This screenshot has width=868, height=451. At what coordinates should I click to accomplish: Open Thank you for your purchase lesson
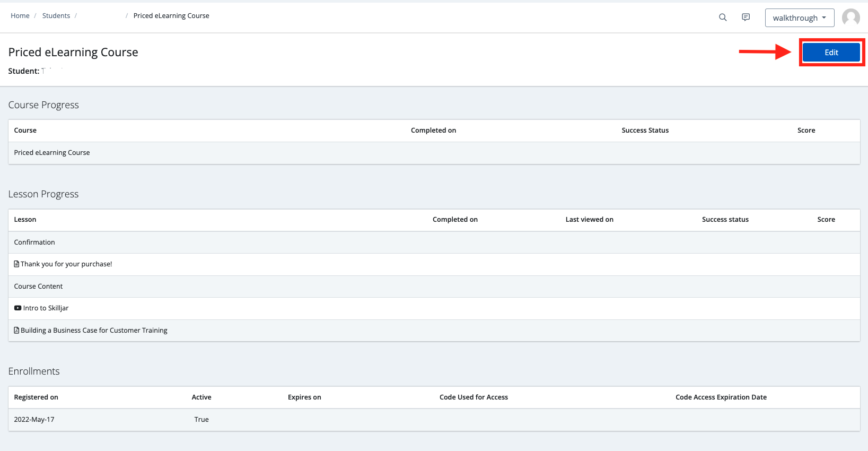[66, 264]
